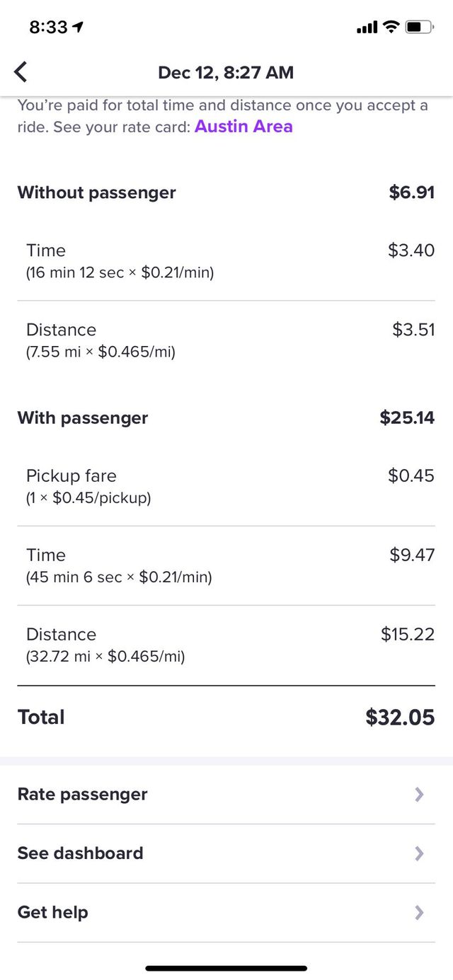Viewport: 453px width, 980px height.
Task: Tap the location arrow icon beside time
Action: (78, 28)
